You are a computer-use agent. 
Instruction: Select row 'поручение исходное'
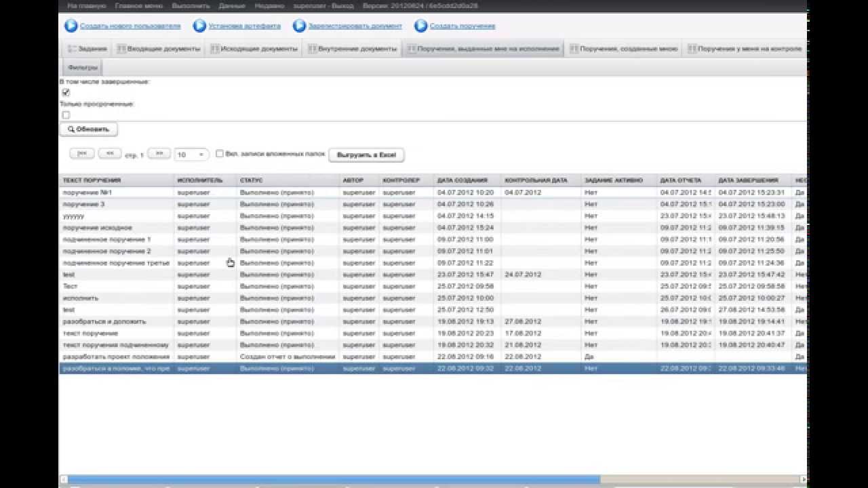pos(433,228)
